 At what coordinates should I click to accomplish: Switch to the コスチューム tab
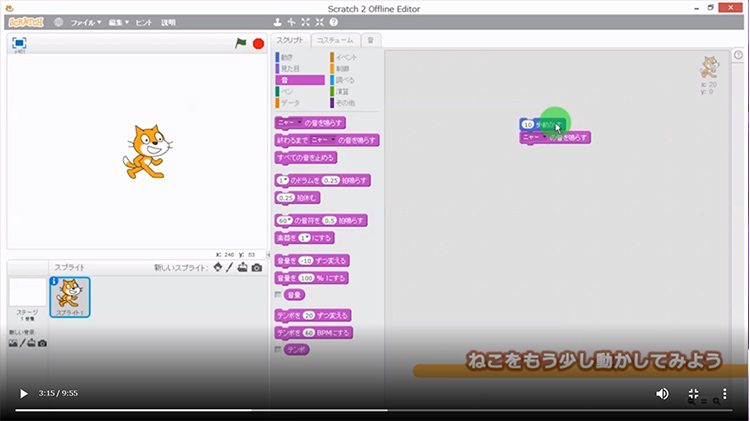pyautogui.click(x=335, y=40)
